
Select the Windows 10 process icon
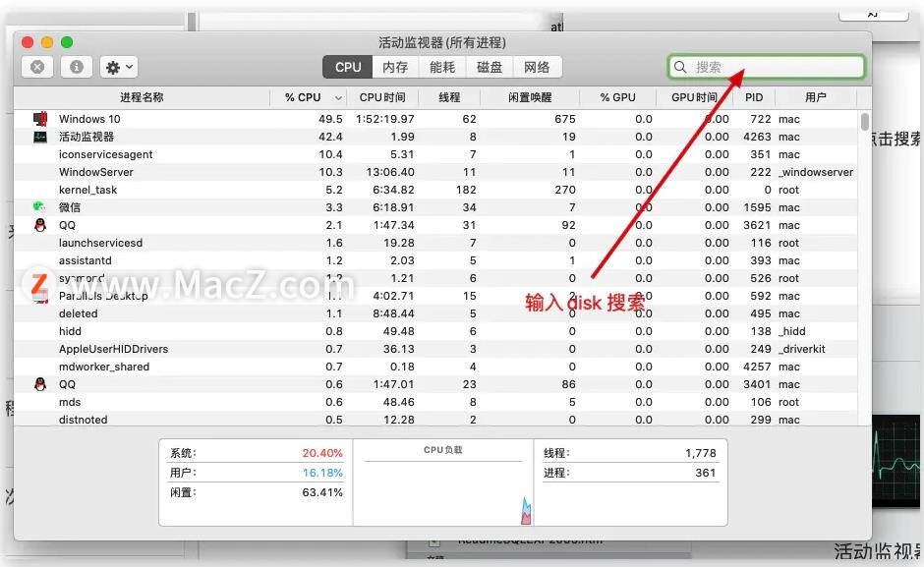(40, 118)
